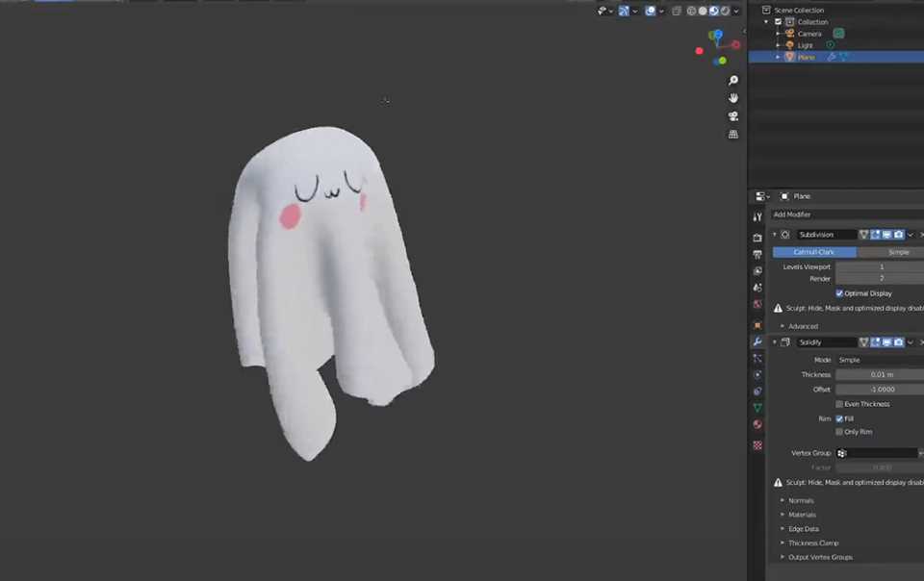Screen dimensions: 924x581
Task: Switch to wireframe viewport shading
Action: coord(691,11)
